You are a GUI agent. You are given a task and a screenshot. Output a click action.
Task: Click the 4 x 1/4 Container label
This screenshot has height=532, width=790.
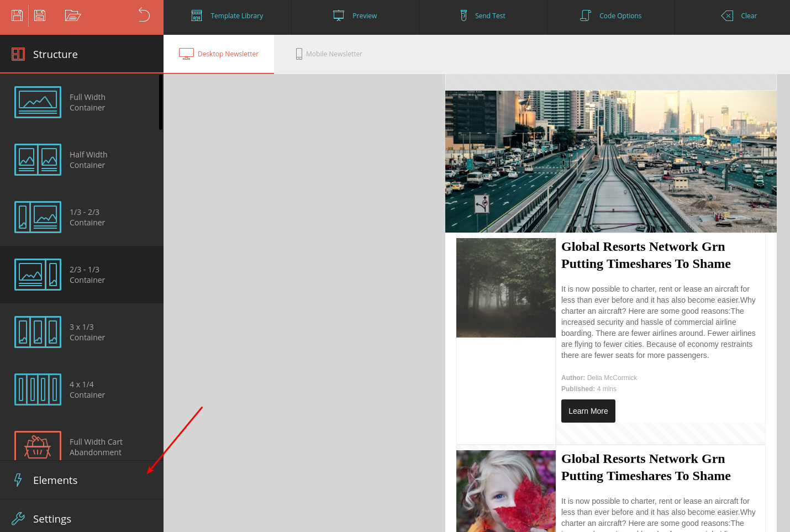pyautogui.click(x=87, y=389)
